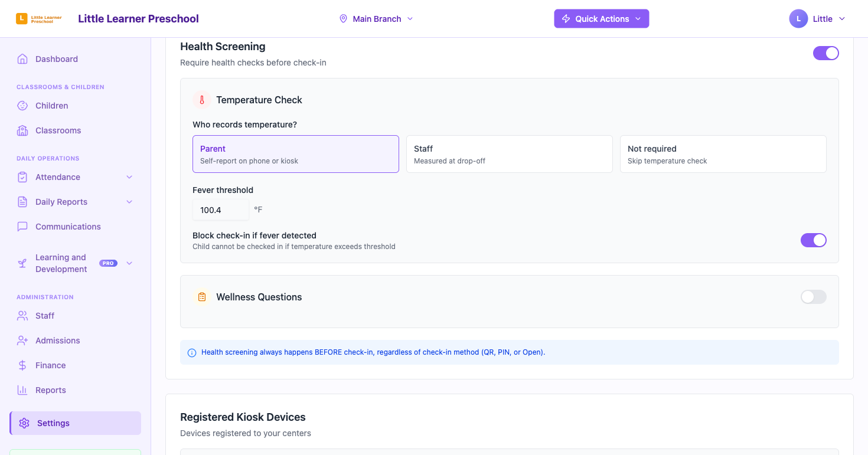Click the Who records temperature? label
The image size is (868, 455).
244,125
